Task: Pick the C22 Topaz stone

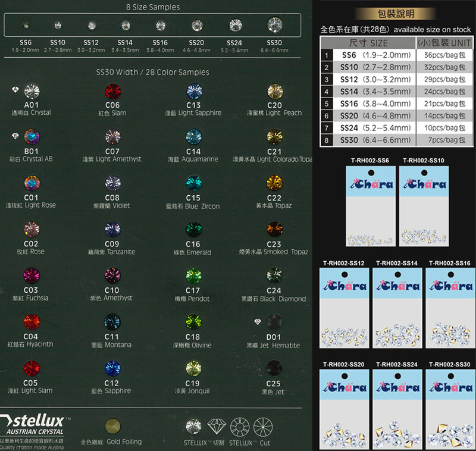Action: pos(274,183)
